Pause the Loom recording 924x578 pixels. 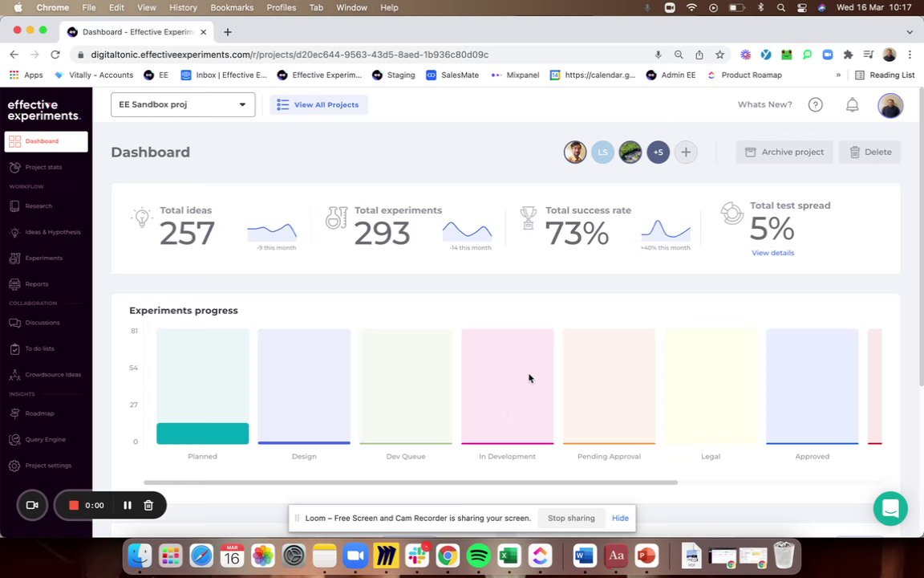click(128, 506)
